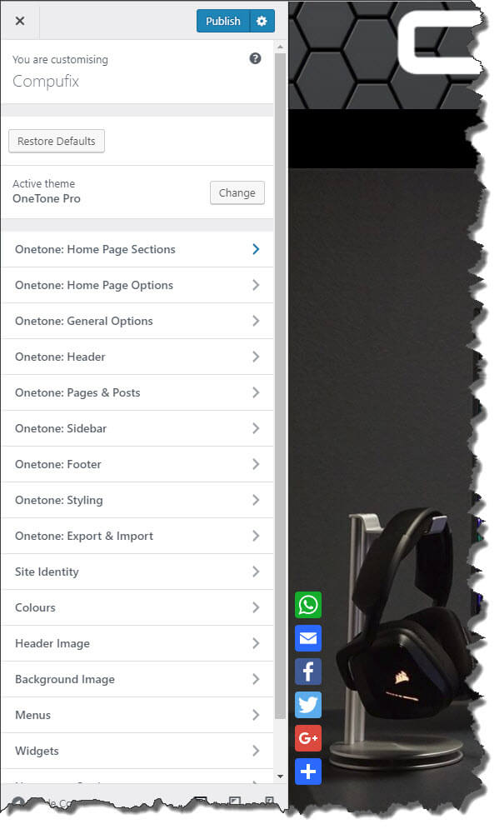Click the email share icon

pyautogui.click(x=308, y=637)
